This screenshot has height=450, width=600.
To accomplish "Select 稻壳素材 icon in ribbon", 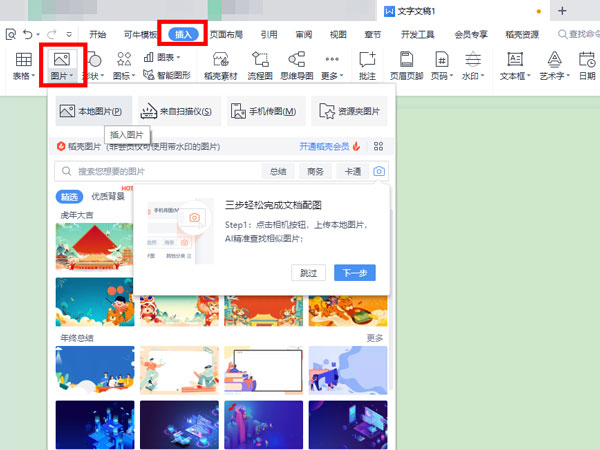I will coord(220,62).
